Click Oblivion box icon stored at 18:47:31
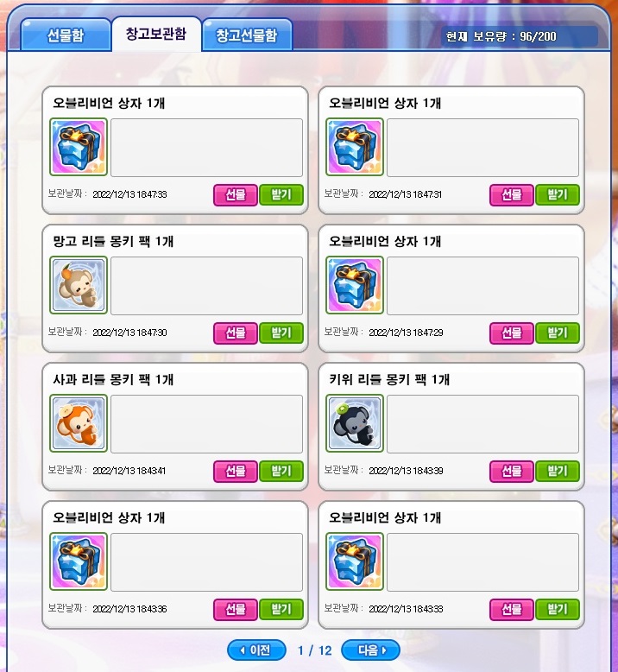 [355, 147]
